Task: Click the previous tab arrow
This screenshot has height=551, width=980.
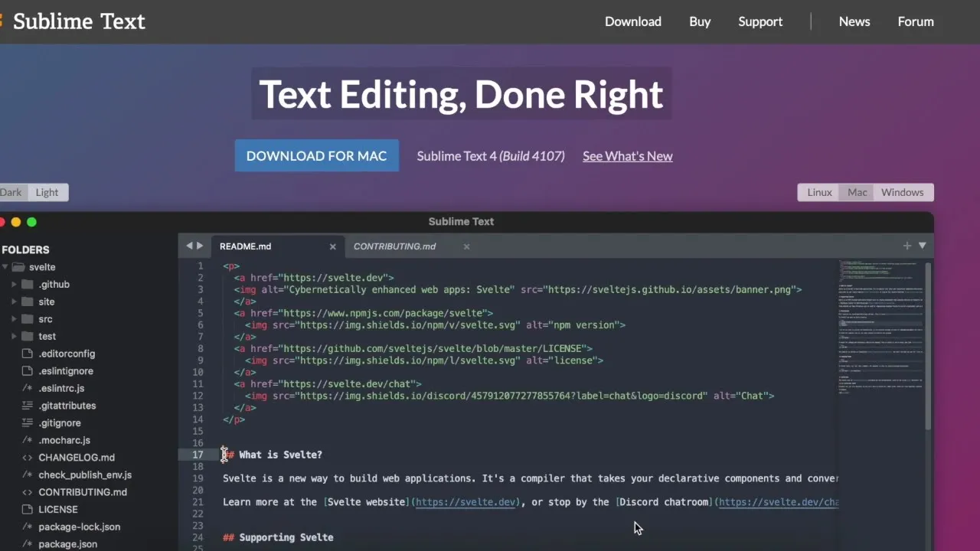Action: [189, 246]
